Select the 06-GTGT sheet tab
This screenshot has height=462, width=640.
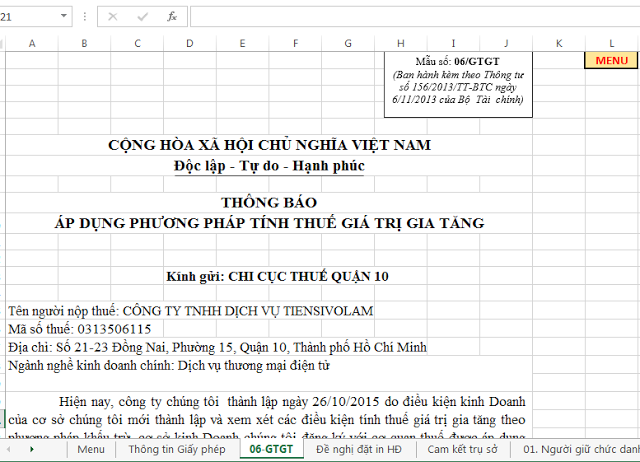point(271,450)
